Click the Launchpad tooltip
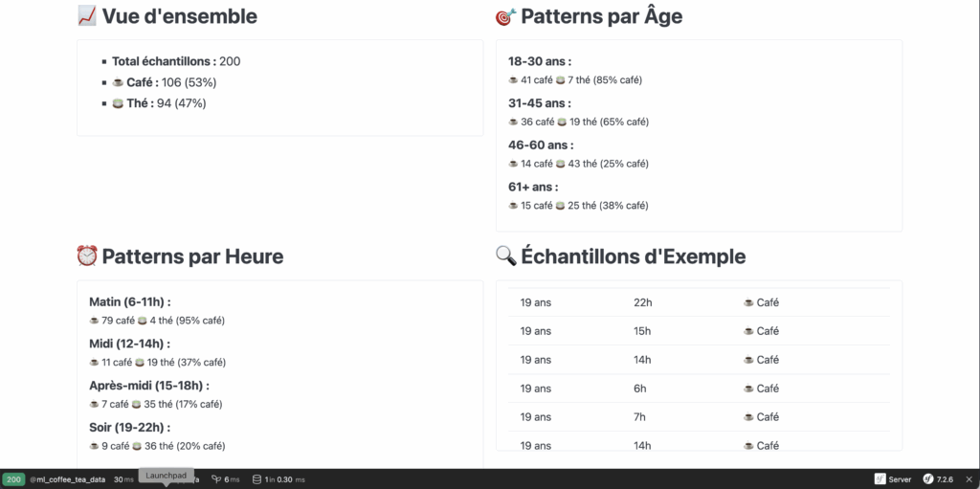This screenshot has width=980, height=489. (167, 476)
